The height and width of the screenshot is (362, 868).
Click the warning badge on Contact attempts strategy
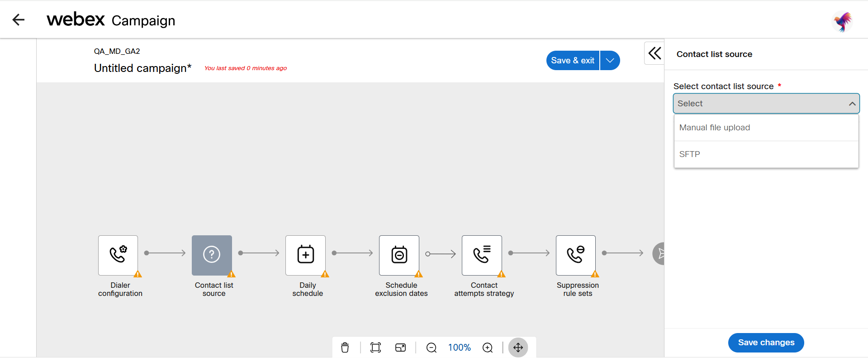(x=501, y=274)
